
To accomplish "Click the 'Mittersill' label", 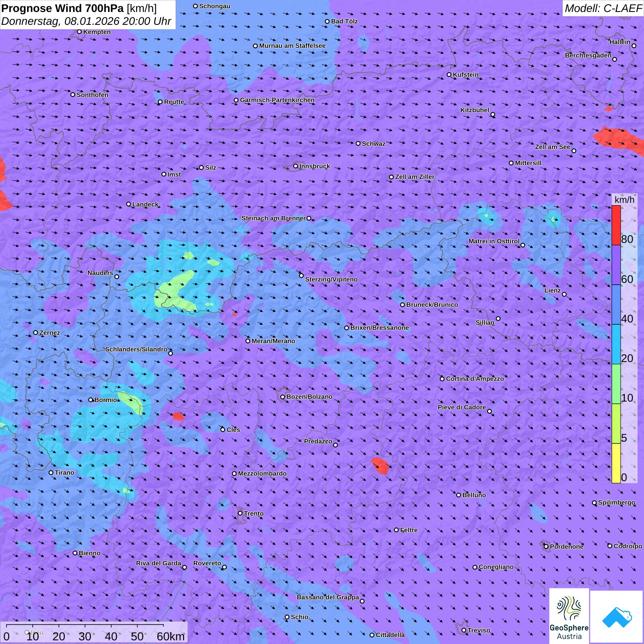I will (528, 163).
